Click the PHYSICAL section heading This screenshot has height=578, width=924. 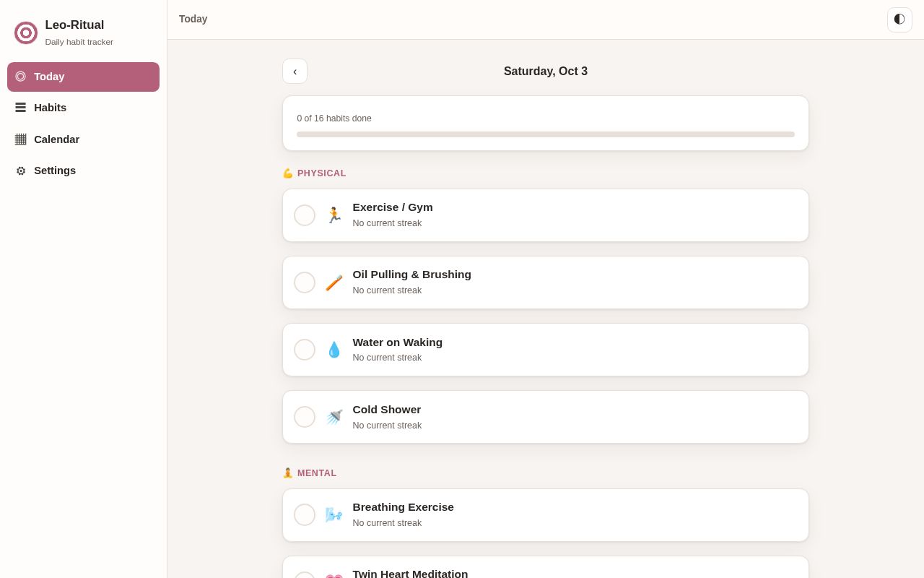click(x=322, y=173)
